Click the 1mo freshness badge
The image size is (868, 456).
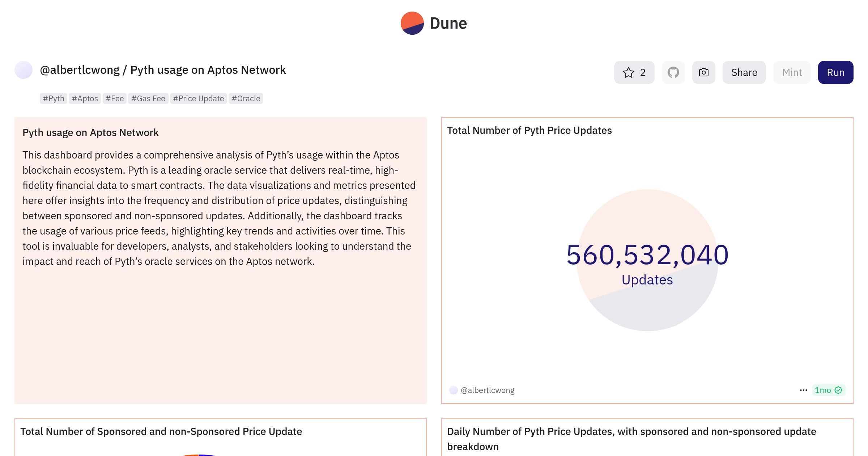(829, 390)
